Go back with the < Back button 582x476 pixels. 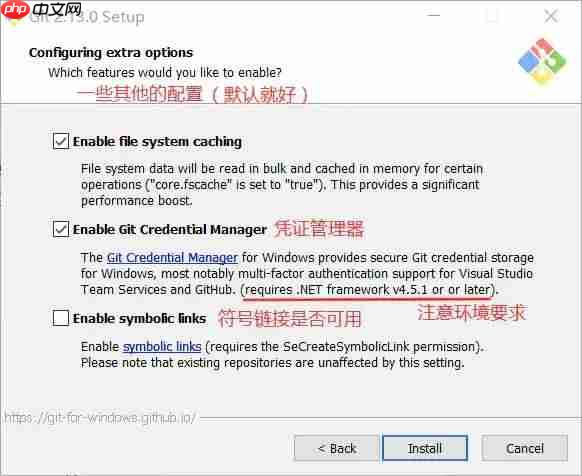[337, 448]
